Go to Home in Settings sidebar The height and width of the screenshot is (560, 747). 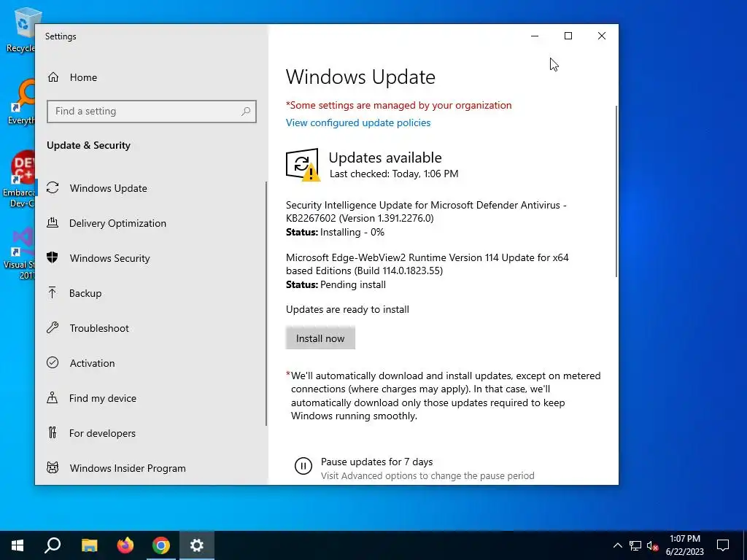pyautogui.click(x=152, y=77)
